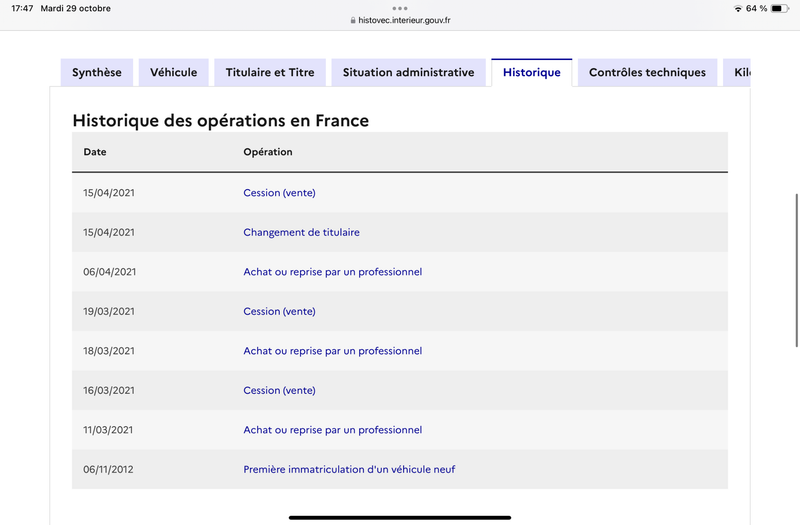
Task: Click the 11/03/2021 date cell
Action: click(108, 430)
